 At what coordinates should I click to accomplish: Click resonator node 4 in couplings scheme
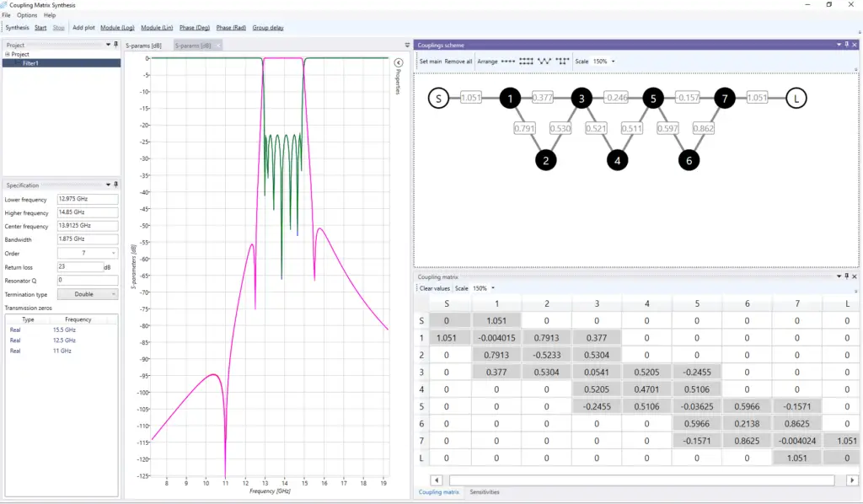[x=618, y=159]
